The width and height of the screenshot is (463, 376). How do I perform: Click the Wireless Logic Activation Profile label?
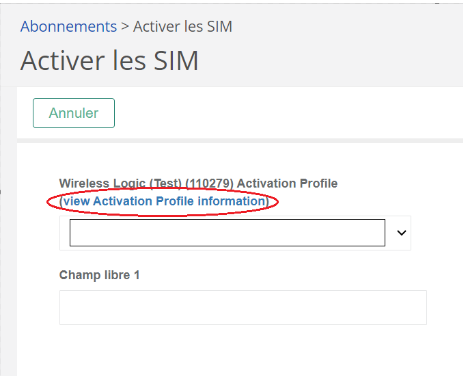point(198,184)
